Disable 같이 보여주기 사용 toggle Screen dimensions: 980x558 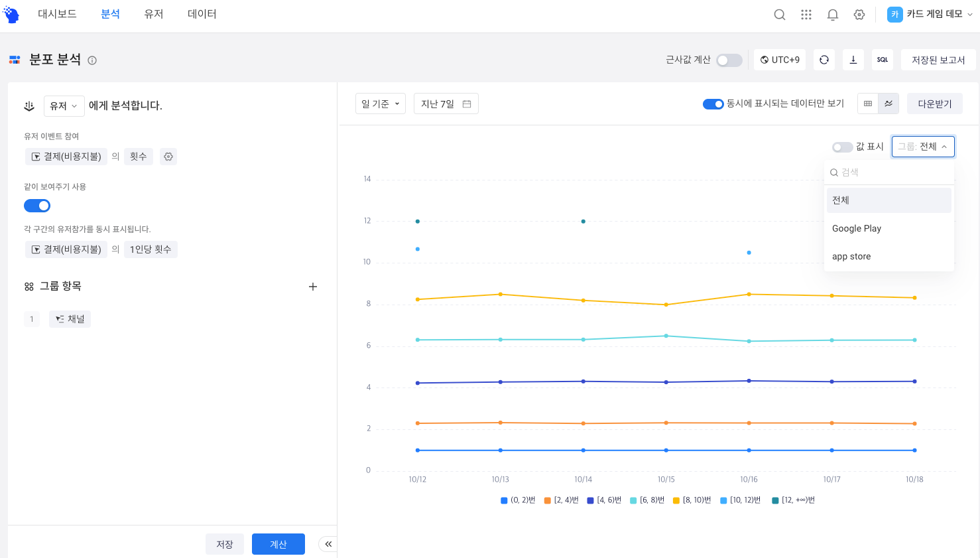(x=37, y=206)
